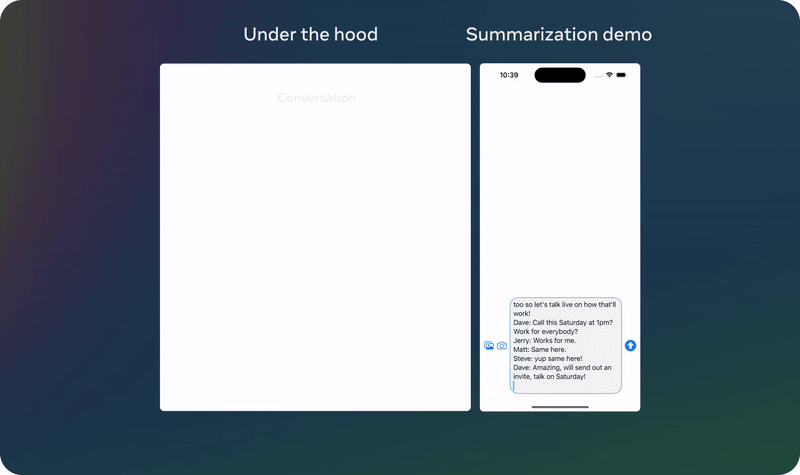This screenshot has width=800, height=475.
Task: Click the cellular signal dots
Action: [598, 76]
